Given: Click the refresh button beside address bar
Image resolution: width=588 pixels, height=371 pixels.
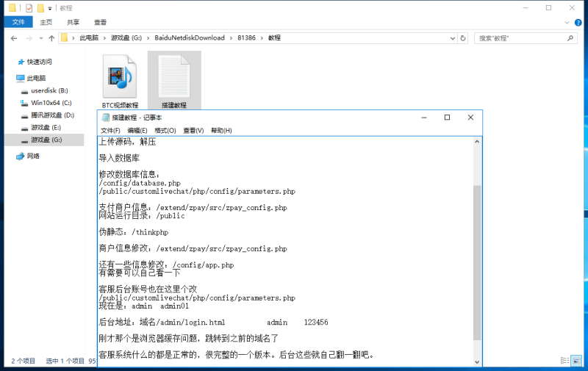Looking at the screenshot, I should click(463, 38).
